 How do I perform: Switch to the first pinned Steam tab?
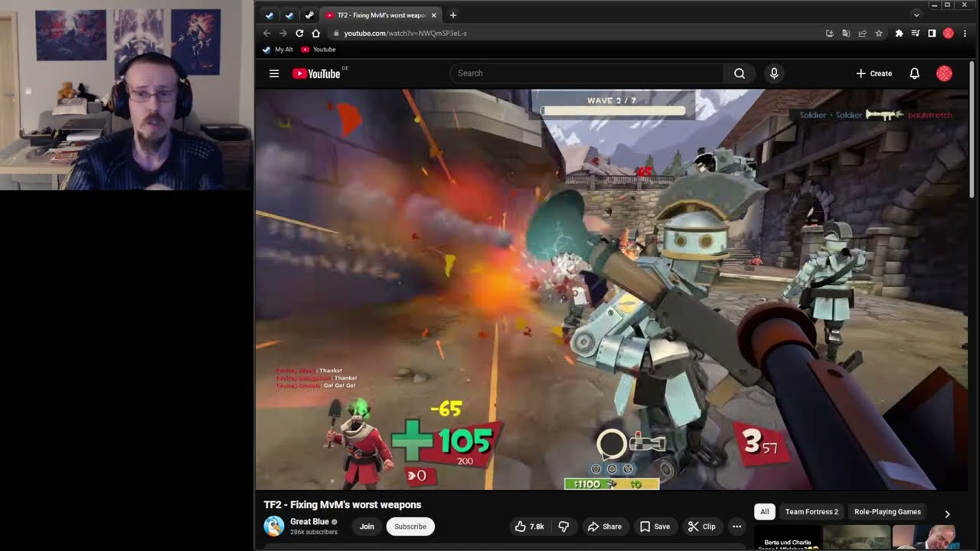coord(269,15)
